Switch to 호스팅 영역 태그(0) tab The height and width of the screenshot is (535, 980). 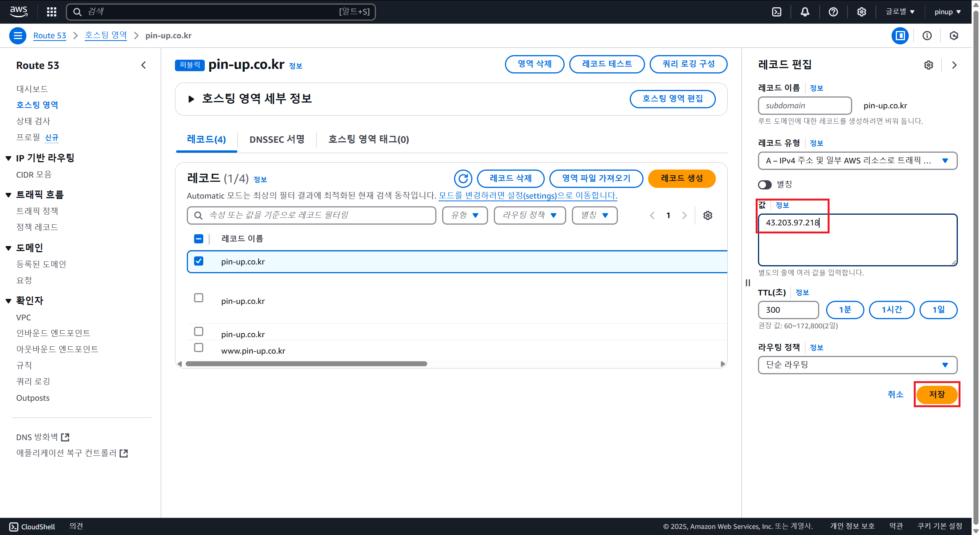pos(369,139)
